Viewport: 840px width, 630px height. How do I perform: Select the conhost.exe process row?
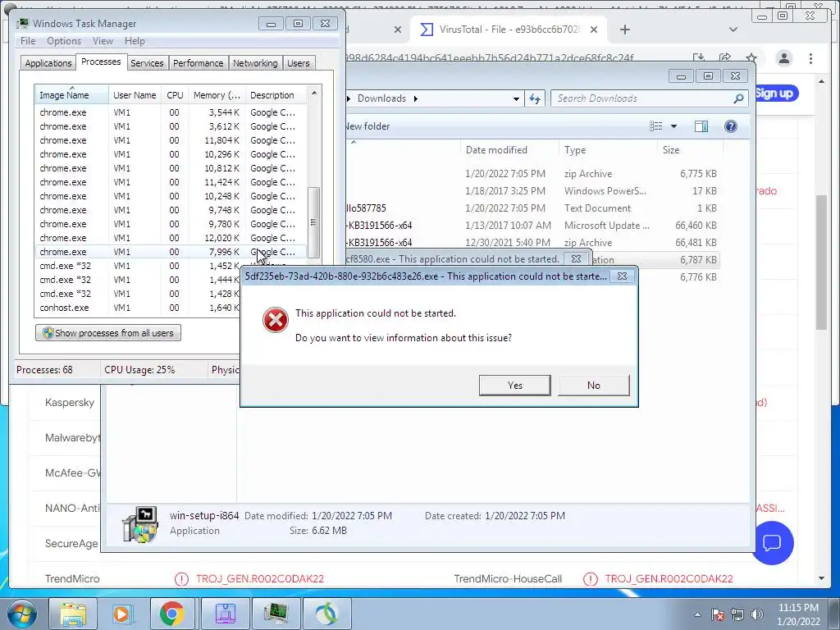pos(137,308)
